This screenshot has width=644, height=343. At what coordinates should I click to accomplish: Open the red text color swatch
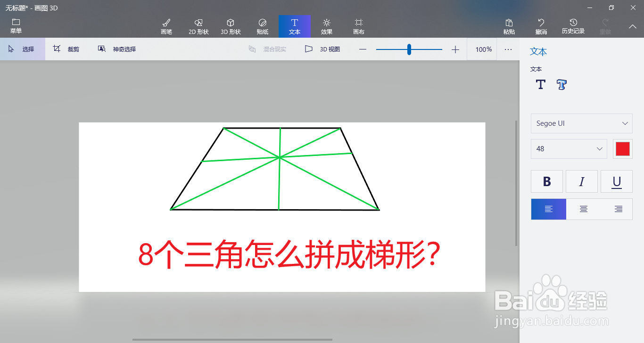tap(623, 149)
